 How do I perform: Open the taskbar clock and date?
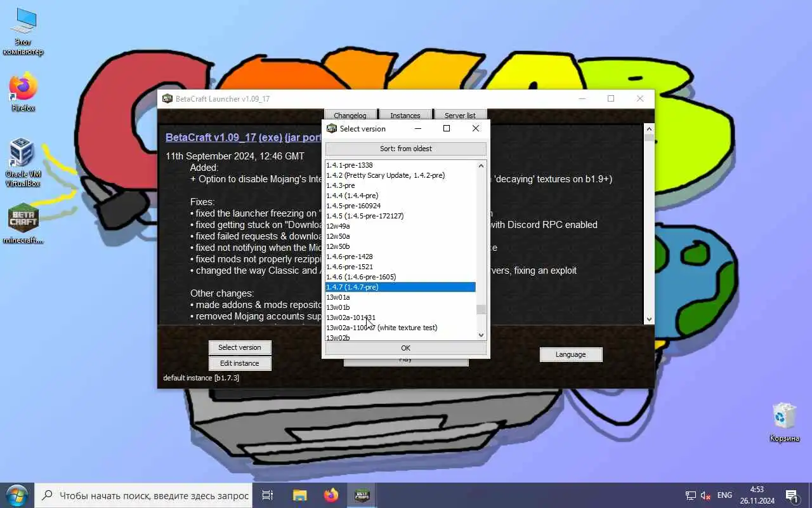pos(757,495)
